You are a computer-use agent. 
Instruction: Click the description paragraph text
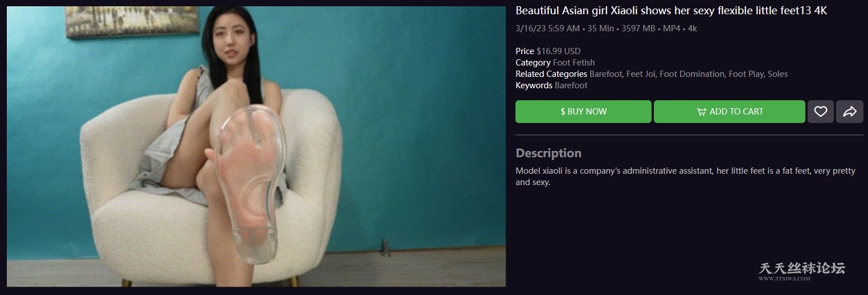point(685,177)
